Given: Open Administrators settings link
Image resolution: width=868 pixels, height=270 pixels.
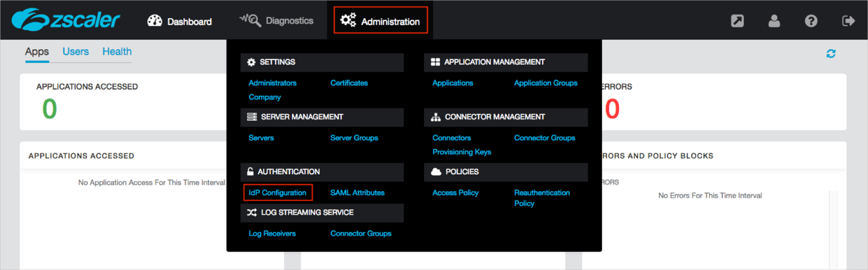Looking at the screenshot, I should [x=273, y=83].
